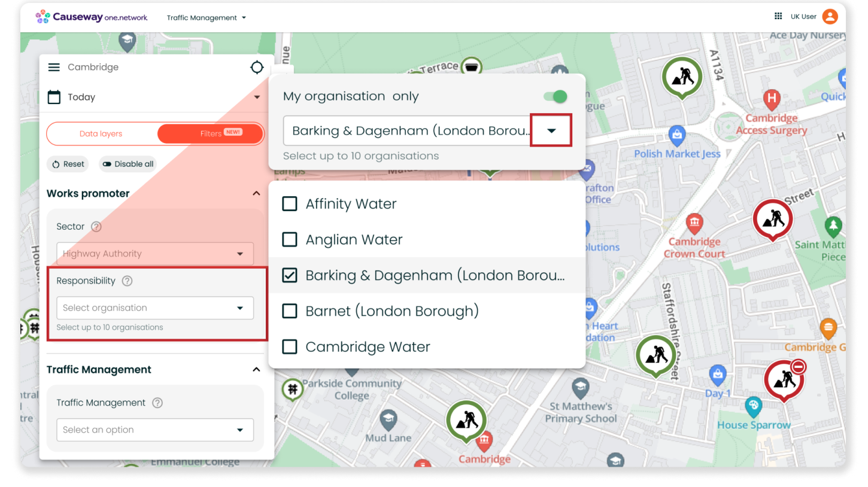Screen dimensions: 868x487
Task: Check the Anglian Water checkbox
Action: 290,240
